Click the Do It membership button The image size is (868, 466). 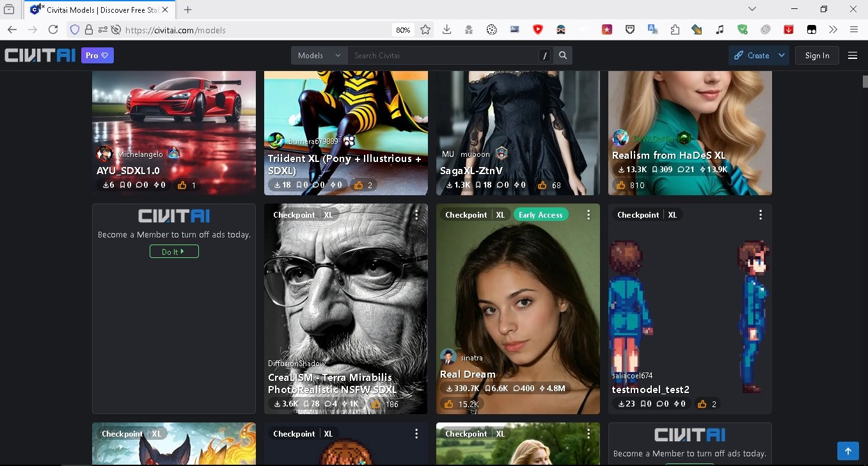174,251
